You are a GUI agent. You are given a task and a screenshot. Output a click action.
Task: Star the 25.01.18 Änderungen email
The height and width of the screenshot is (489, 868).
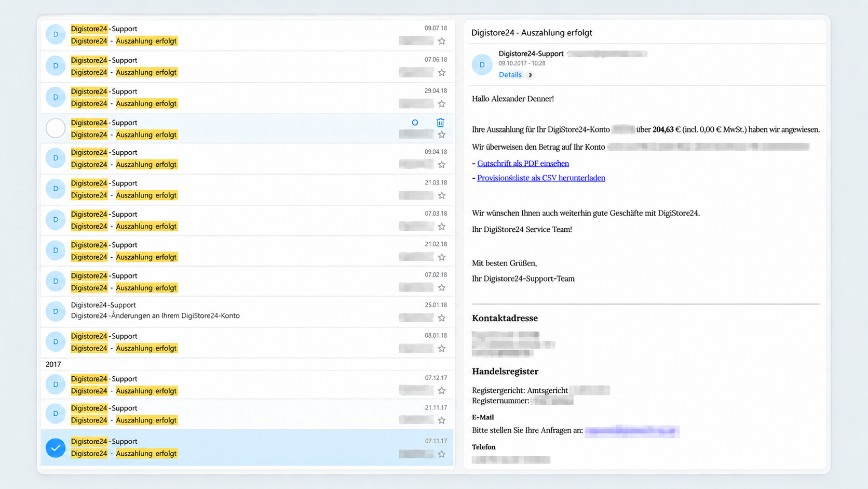[442, 318]
